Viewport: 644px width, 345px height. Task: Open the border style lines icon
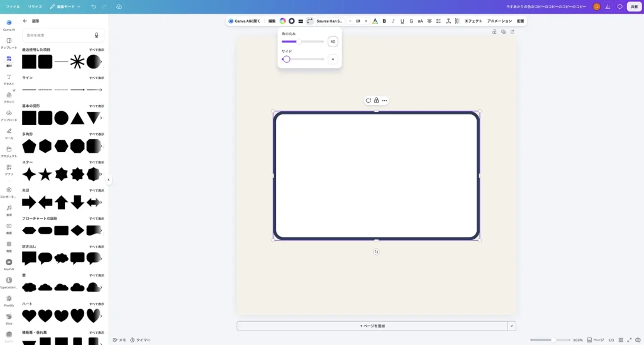301,21
